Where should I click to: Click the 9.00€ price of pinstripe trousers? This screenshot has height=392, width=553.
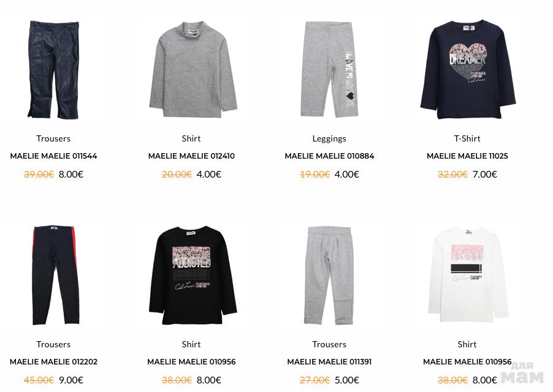[71, 380]
